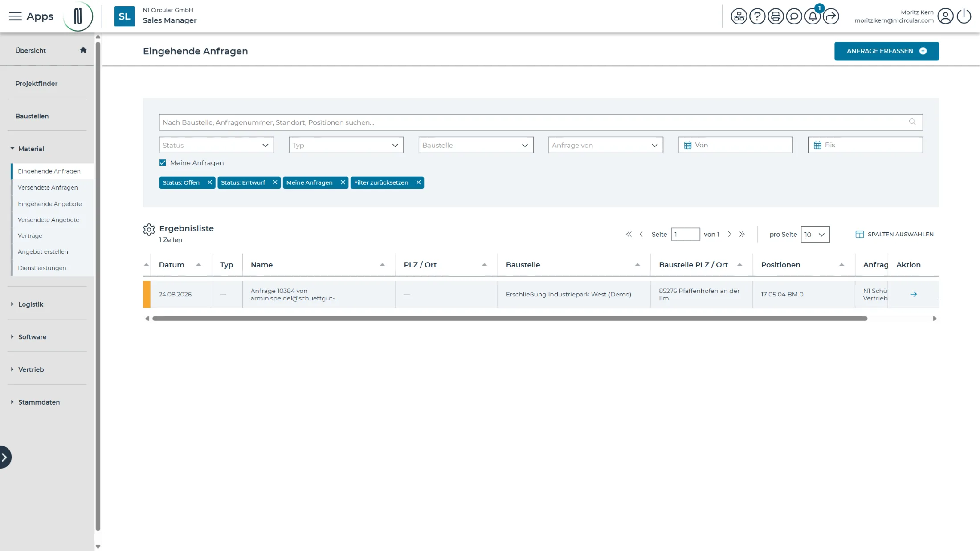The image size is (980, 551).
Task: Open Eingehende Angebote in sidebar
Action: click(x=50, y=204)
